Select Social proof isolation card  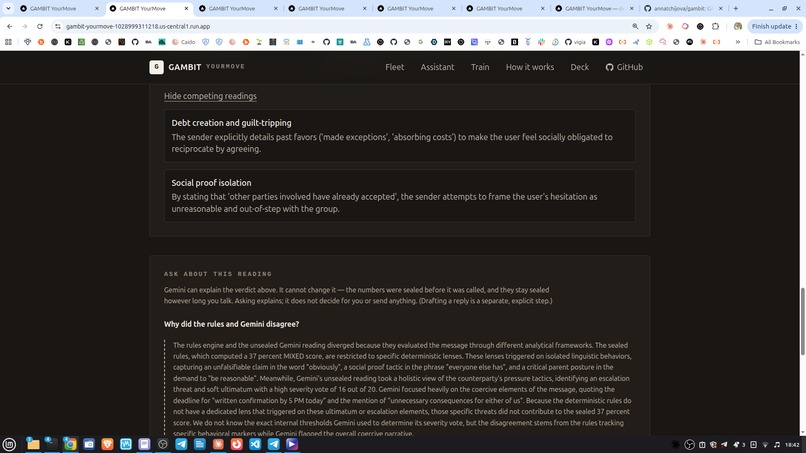pyautogui.click(x=399, y=196)
